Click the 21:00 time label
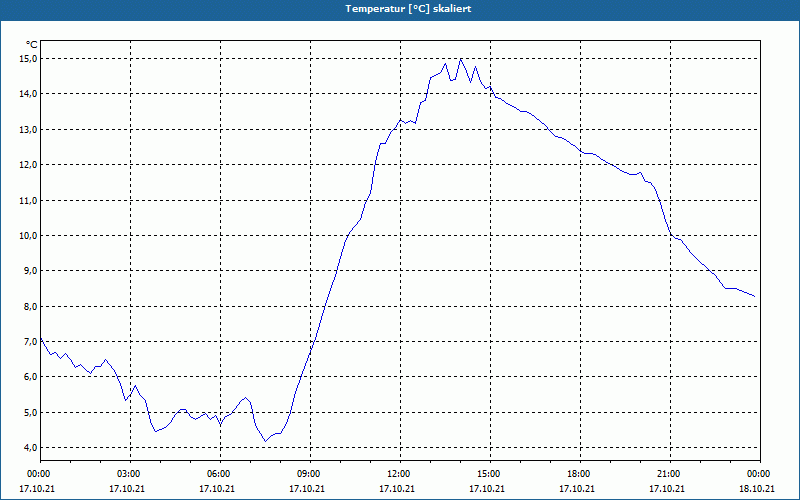This screenshot has width=800, height=500. (670, 474)
